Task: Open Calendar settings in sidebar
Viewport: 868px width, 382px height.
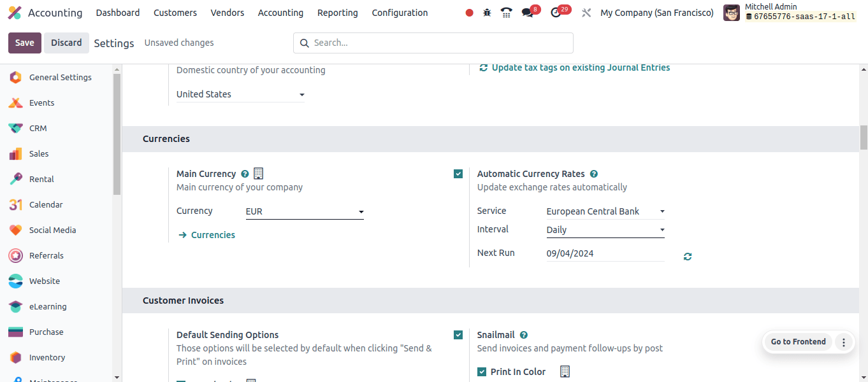Action: 56,204
